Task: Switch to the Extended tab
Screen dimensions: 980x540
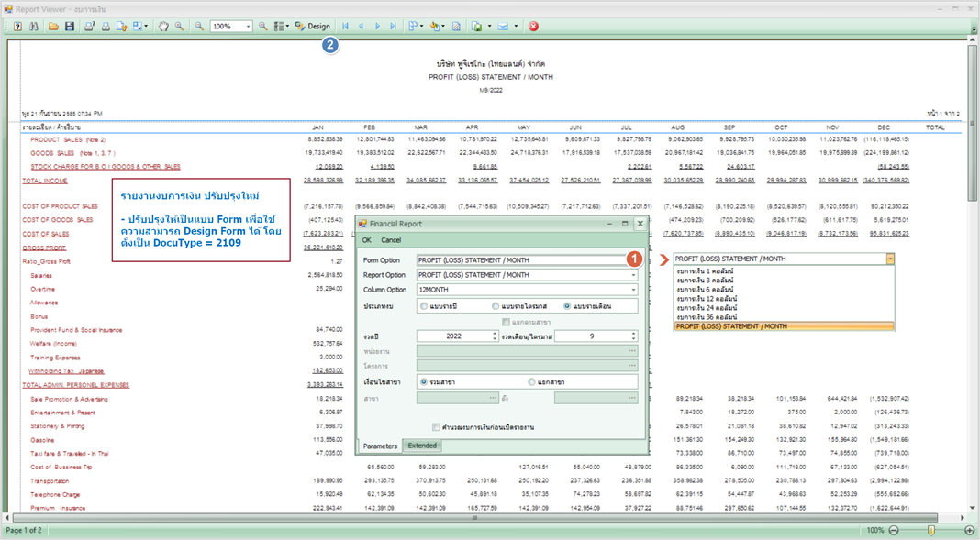Action: pyautogui.click(x=422, y=446)
